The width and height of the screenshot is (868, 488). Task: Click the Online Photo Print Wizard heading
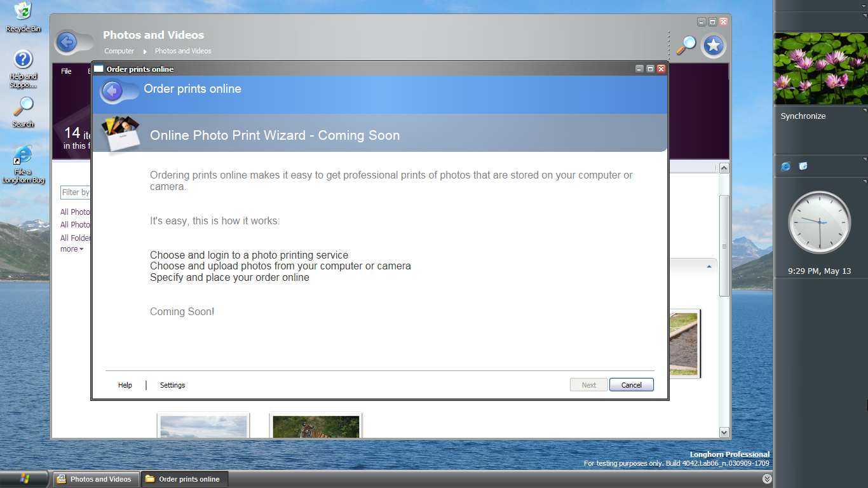275,135
